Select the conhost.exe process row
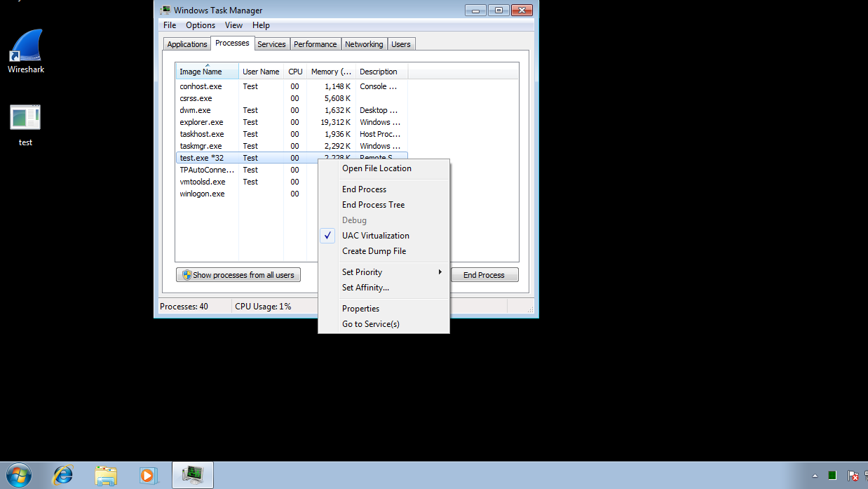Screen dimensions: 868x489 pyautogui.click(x=292, y=86)
